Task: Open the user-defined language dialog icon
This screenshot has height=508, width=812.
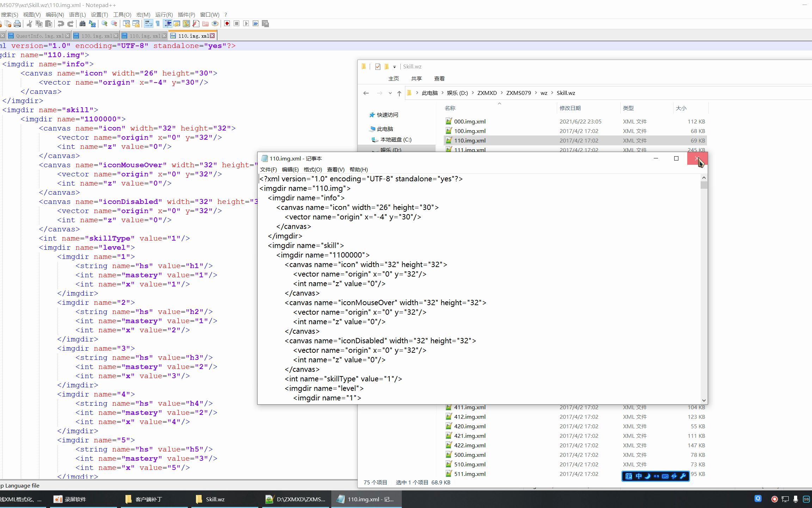Action: click(177, 24)
